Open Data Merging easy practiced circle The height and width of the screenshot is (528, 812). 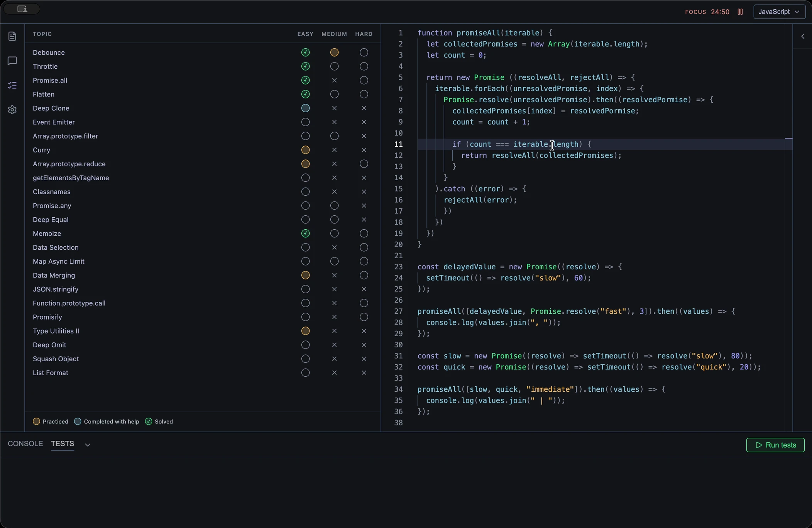(x=305, y=275)
